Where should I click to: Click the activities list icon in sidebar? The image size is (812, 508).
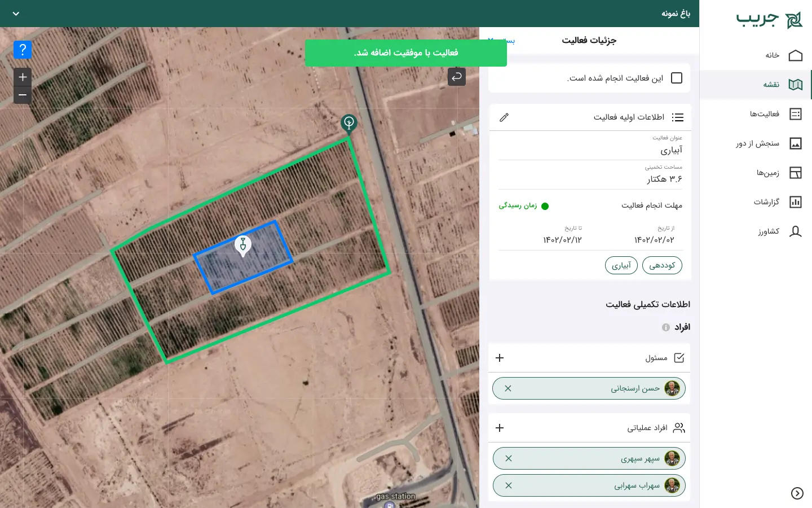click(x=796, y=114)
